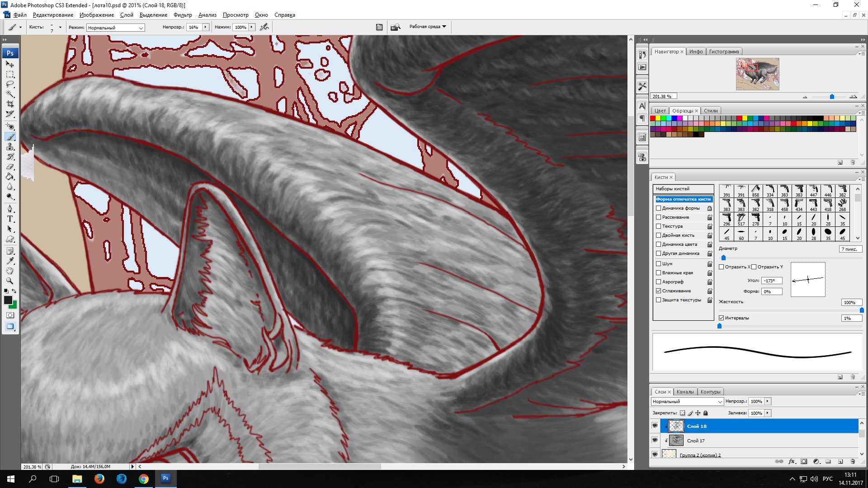
Task: Add a layer style via fx icon
Action: point(792,461)
